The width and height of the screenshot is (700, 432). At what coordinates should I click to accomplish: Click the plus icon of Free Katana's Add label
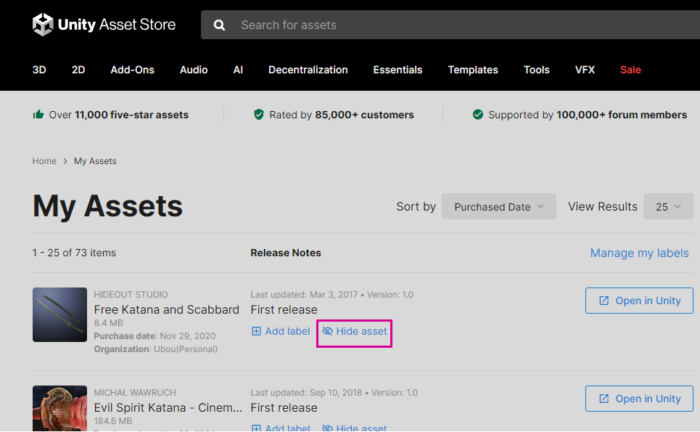[257, 331]
